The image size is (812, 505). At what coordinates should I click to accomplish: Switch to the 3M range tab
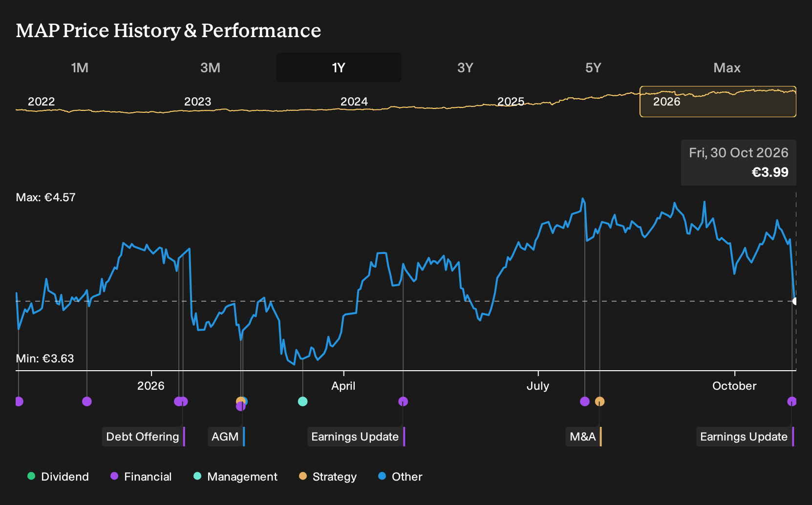210,67
